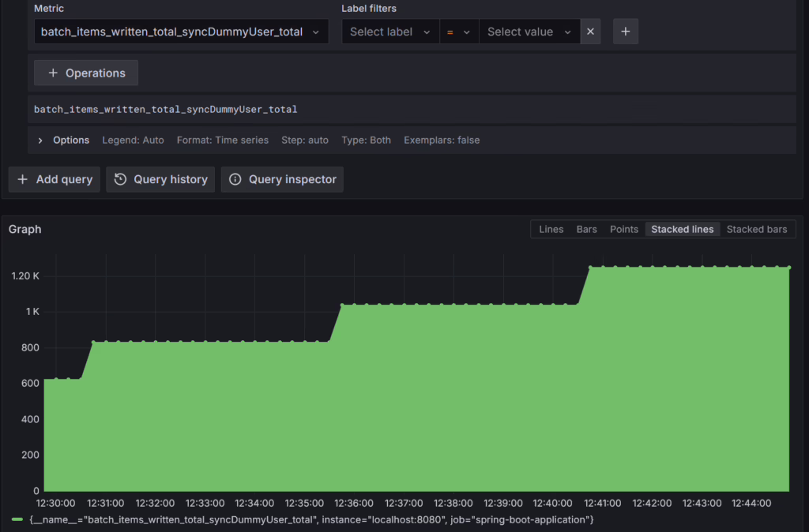The height and width of the screenshot is (532, 809).
Task: Click the Step: auto option text
Action: [x=305, y=140]
